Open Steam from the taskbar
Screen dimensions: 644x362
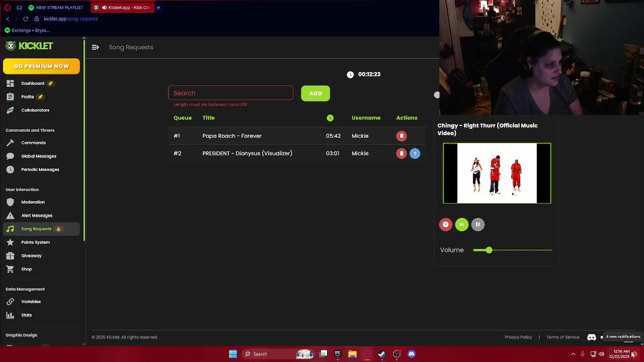tap(382, 354)
